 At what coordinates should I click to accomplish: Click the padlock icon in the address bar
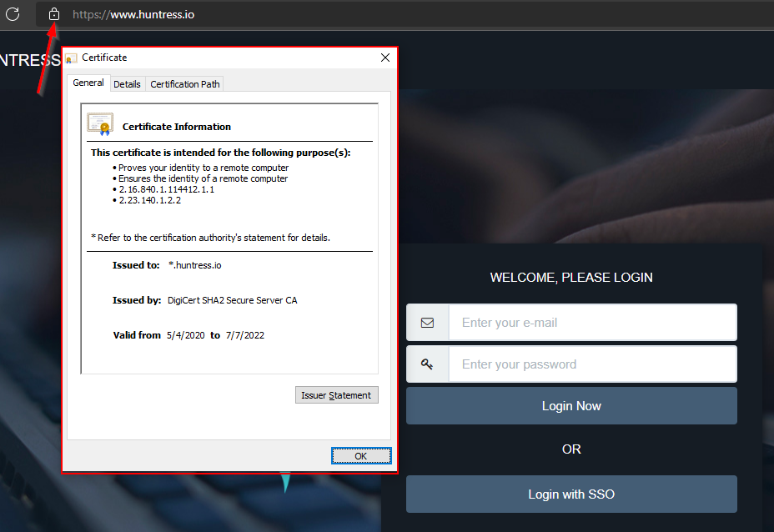(x=54, y=14)
